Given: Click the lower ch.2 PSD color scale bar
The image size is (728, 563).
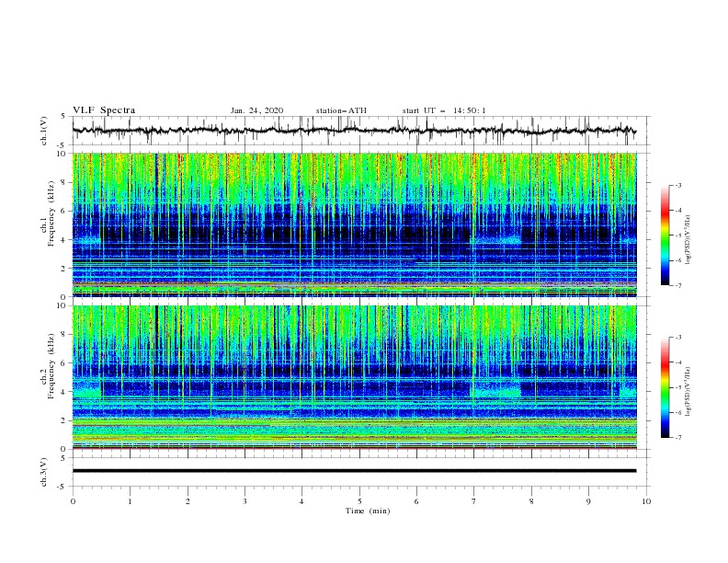Looking at the screenshot, I should tap(665, 387).
